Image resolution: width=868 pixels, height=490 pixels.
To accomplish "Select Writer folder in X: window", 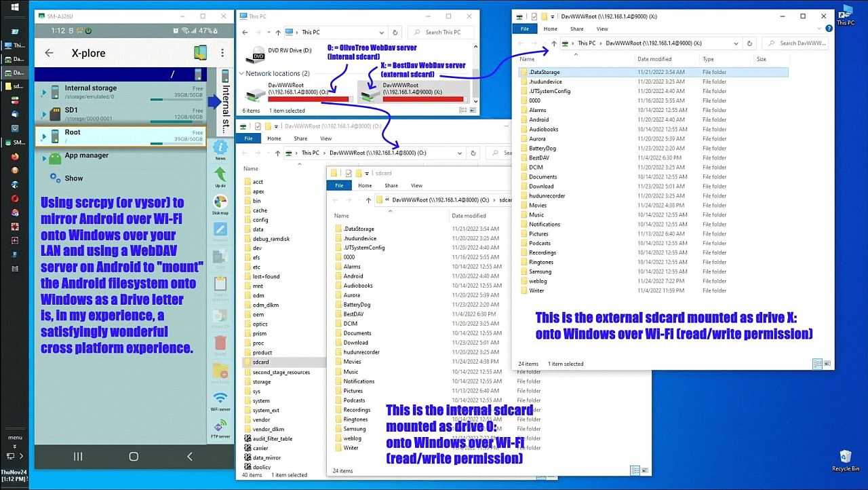I will click(536, 290).
